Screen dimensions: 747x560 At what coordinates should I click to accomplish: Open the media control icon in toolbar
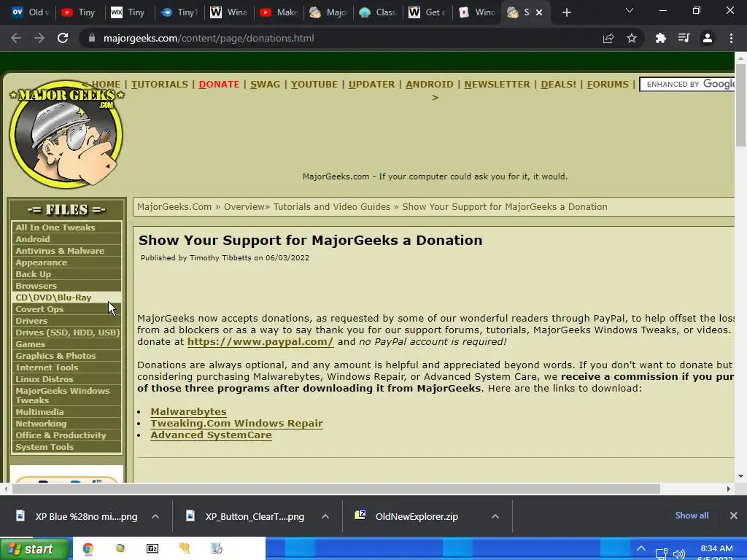684,38
